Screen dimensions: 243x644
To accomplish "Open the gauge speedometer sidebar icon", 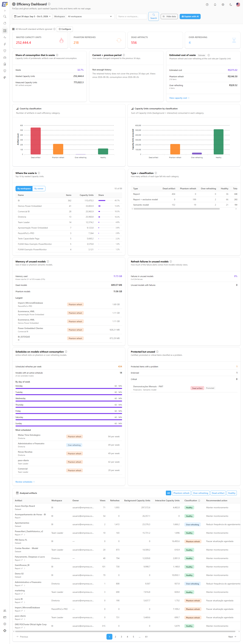I will [5, 57].
